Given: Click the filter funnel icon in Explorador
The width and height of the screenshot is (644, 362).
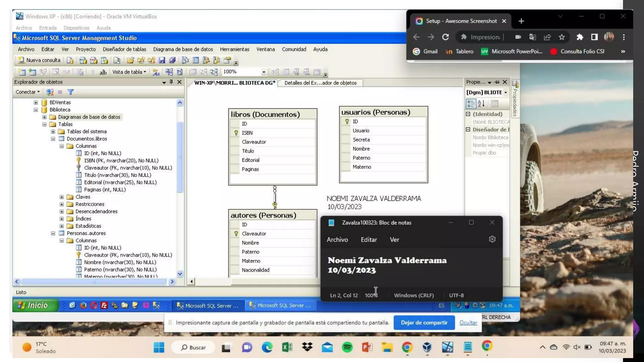Looking at the screenshot, I should point(70,92).
